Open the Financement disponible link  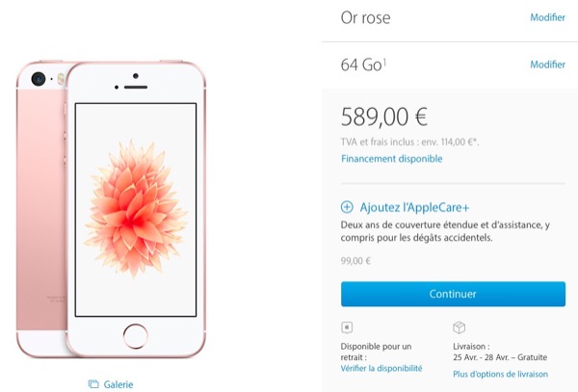coord(391,159)
